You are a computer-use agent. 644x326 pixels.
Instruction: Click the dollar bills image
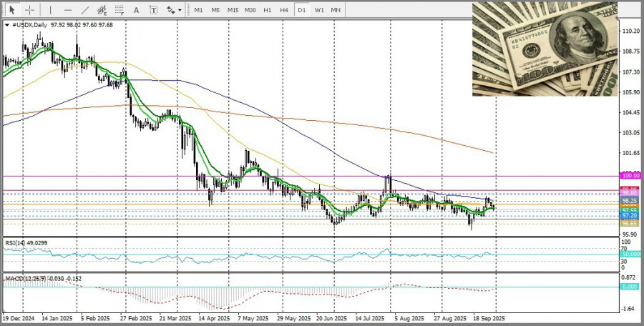544,49
